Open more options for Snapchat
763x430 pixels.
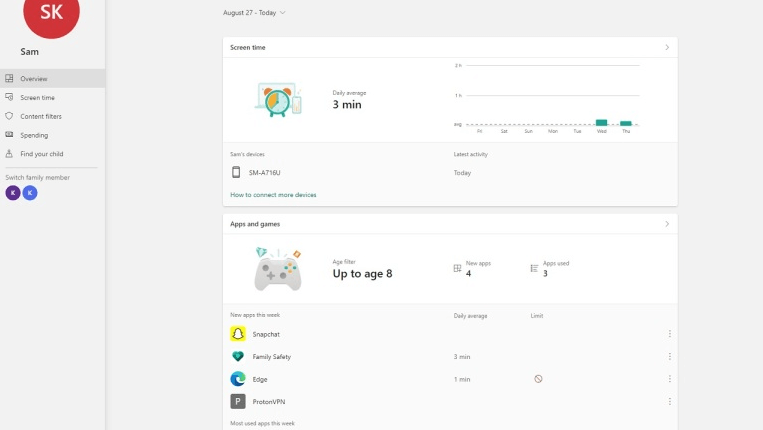(x=670, y=334)
